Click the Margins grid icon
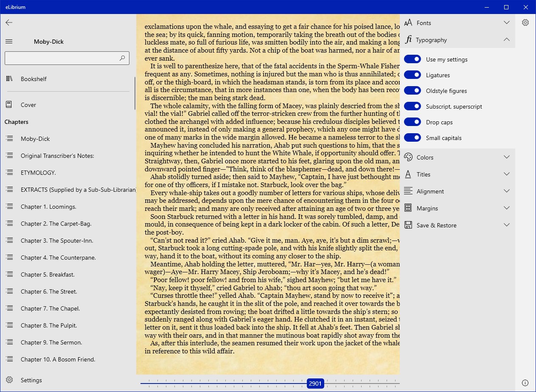 coord(408,208)
